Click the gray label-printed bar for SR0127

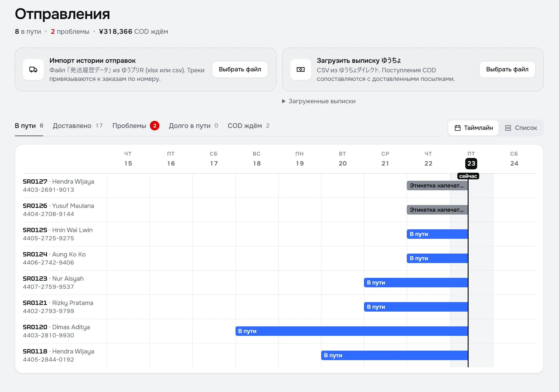point(437,186)
